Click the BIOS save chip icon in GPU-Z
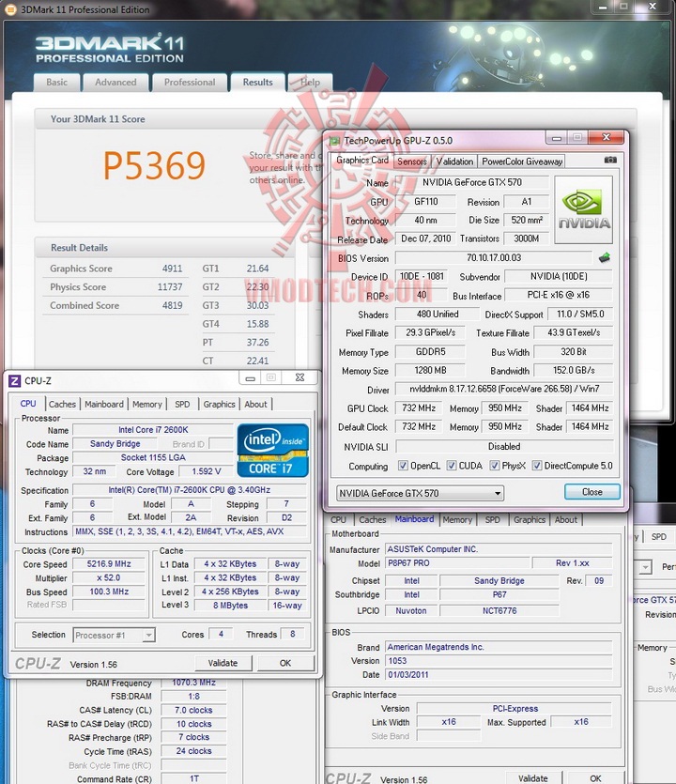The width and height of the screenshot is (676, 784). [x=605, y=257]
